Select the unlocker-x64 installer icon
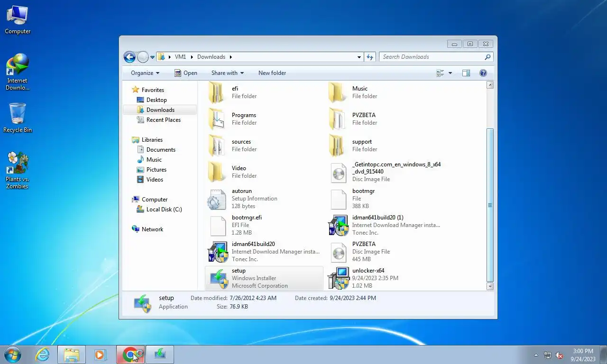 (x=338, y=278)
